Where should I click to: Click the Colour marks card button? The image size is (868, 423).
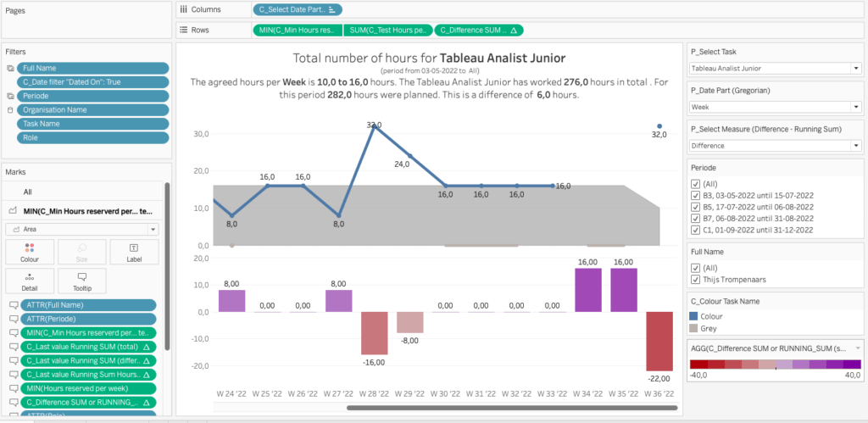click(x=30, y=253)
